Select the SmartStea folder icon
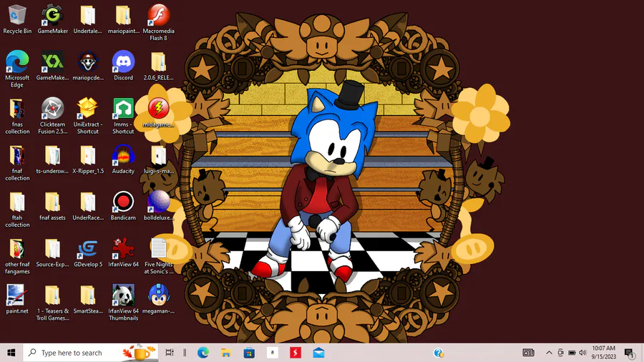644x362 pixels. click(x=88, y=300)
